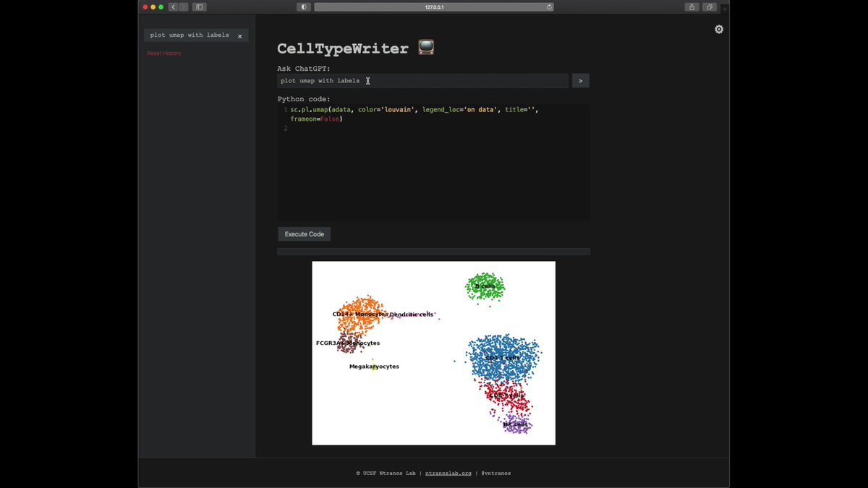
Task: Click the UMAP plot image
Action: [x=434, y=353]
